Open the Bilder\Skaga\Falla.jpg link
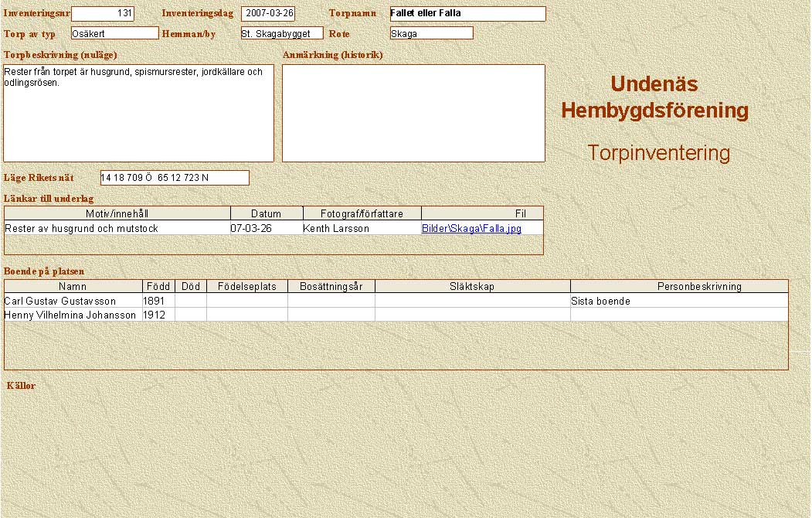Image resolution: width=812 pixels, height=518 pixels. coord(471,229)
